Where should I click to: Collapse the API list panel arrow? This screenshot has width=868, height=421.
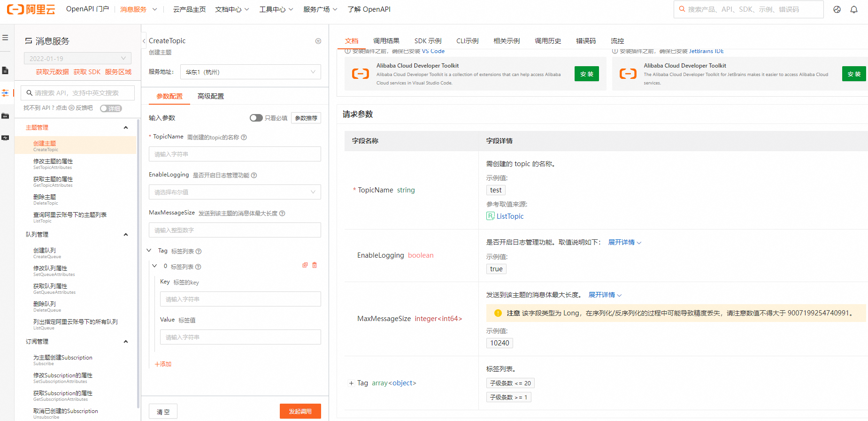pos(144,41)
